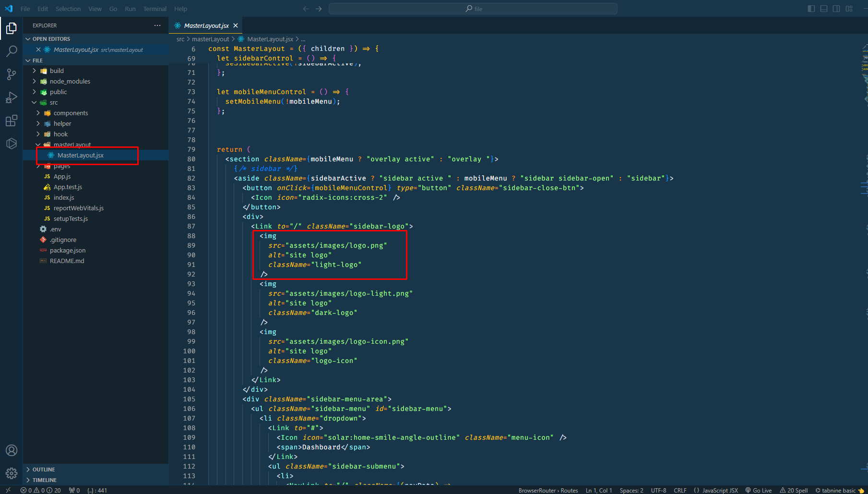Toggle the bottom panel layout button
Viewport: 868px width, 494px height.
click(x=824, y=9)
